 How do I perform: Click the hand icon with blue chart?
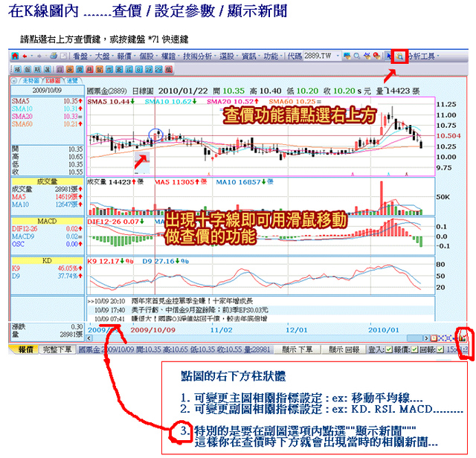pyautogui.click(x=367, y=56)
